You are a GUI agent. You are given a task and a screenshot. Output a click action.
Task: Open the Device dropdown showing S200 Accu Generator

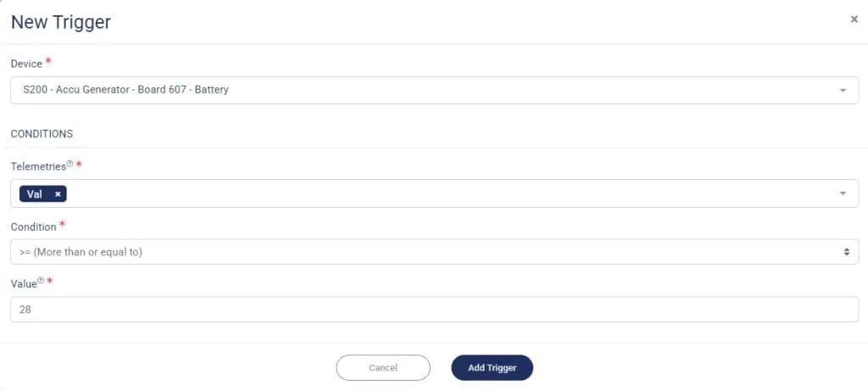coord(424,90)
